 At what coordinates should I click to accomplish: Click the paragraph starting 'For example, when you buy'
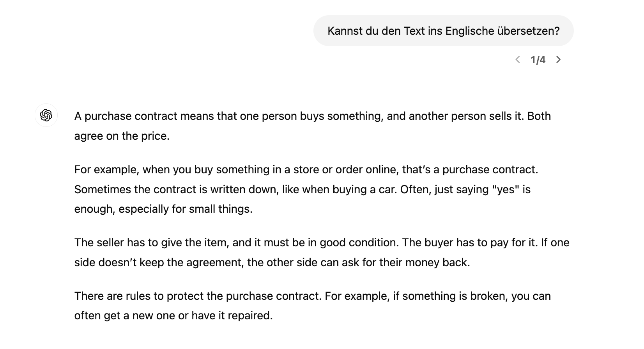[306, 189]
